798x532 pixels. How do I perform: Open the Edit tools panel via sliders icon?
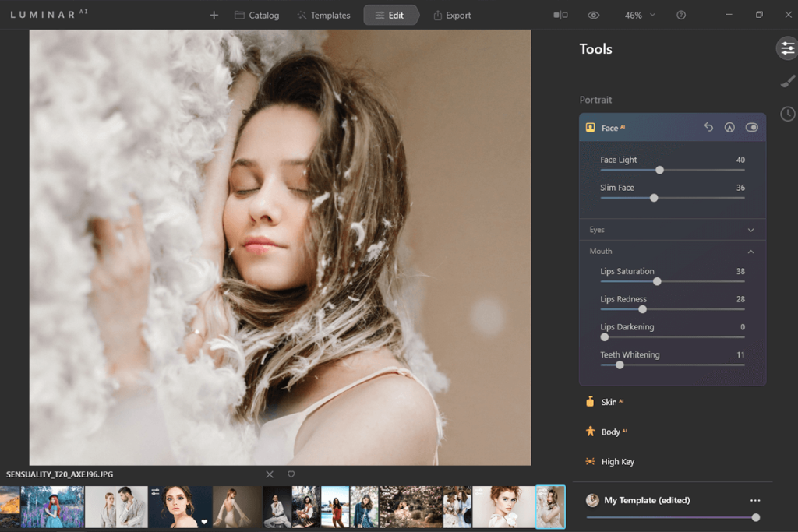click(787, 48)
